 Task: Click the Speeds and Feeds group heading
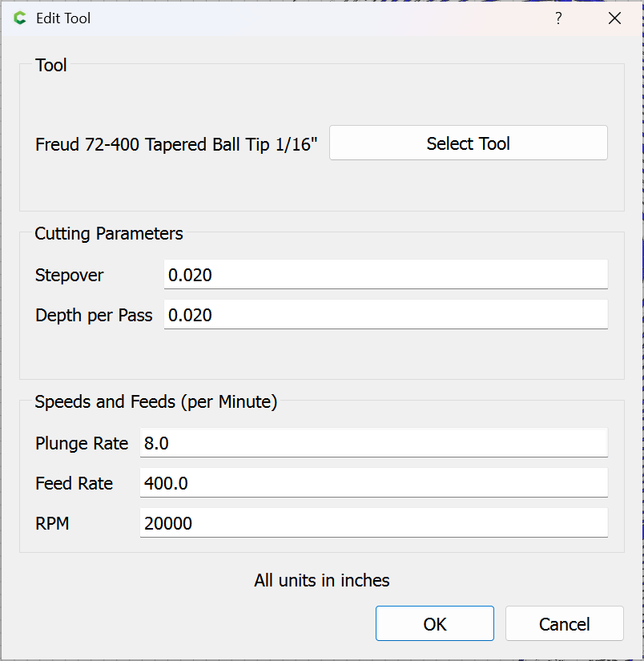[156, 402]
